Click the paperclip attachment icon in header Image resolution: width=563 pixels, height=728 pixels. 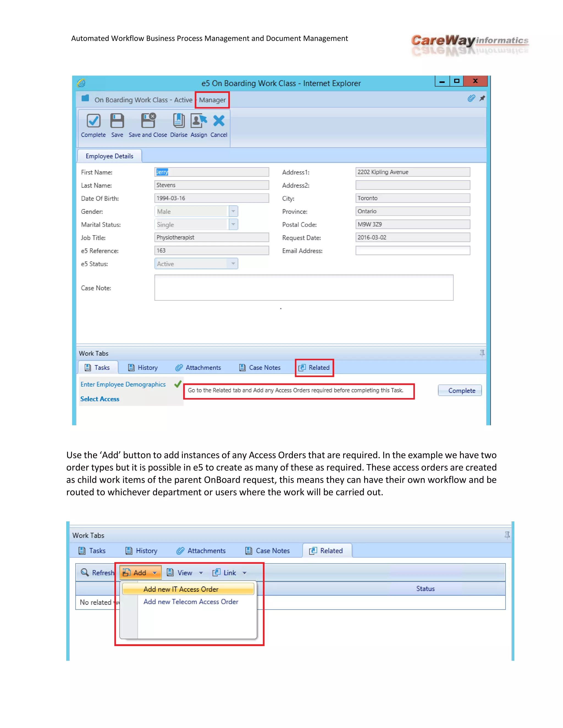click(471, 98)
